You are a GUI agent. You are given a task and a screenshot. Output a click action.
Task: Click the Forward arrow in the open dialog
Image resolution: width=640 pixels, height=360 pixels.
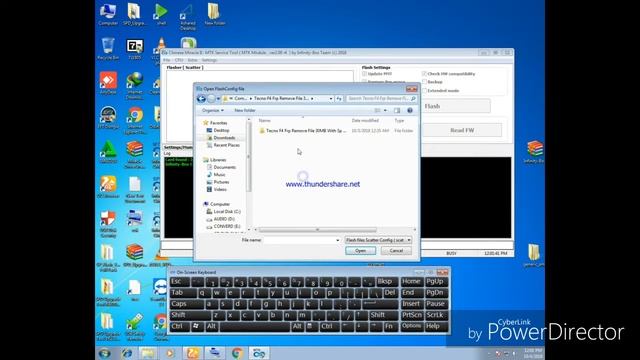211,99
